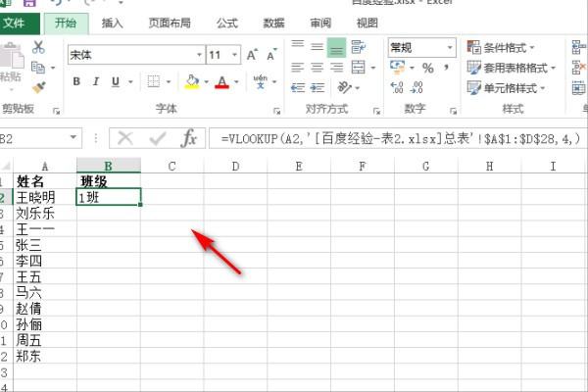This screenshot has width=588, height=392.
Task: Select column B header
Action: (x=109, y=166)
